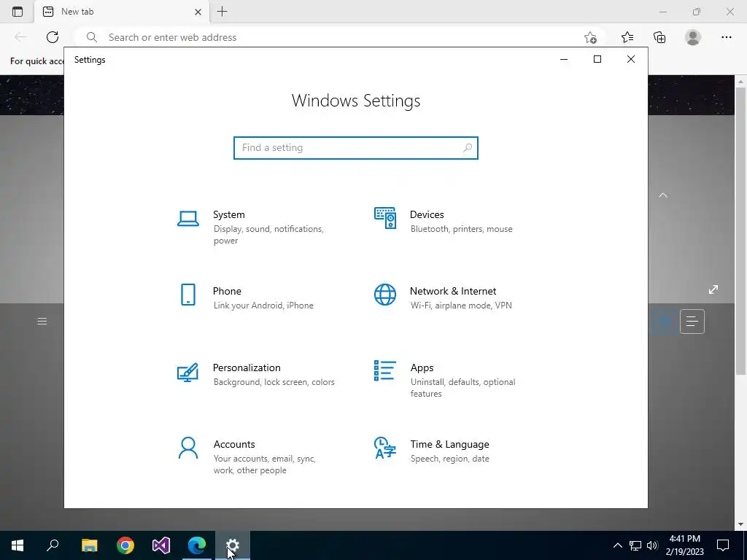The height and width of the screenshot is (560, 747).
Task: Open System settings laptop icon
Action: click(188, 219)
